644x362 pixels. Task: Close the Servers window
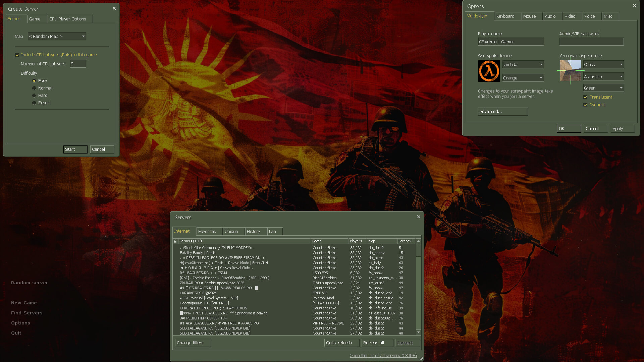[x=419, y=217]
